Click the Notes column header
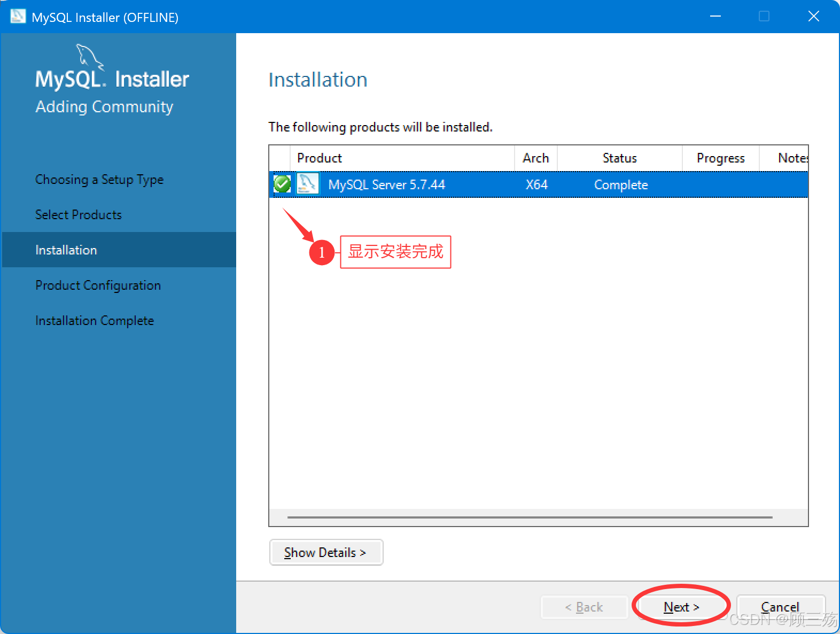This screenshot has width=840, height=634. 784,158
